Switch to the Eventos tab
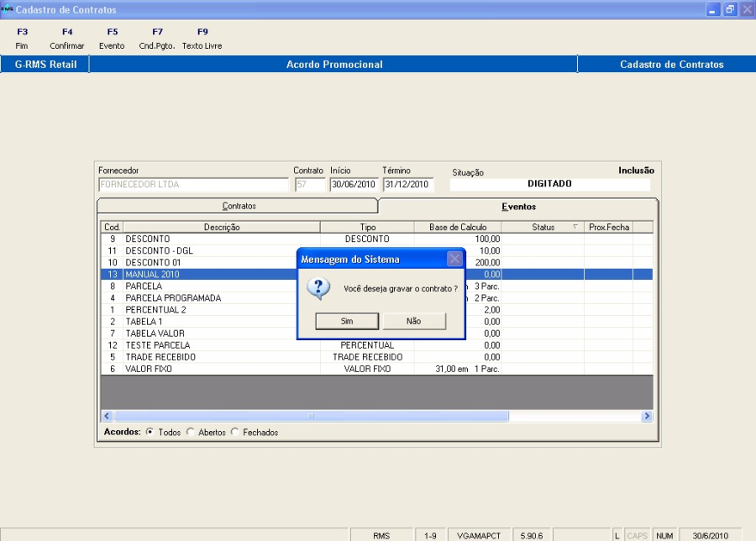 pos(518,206)
